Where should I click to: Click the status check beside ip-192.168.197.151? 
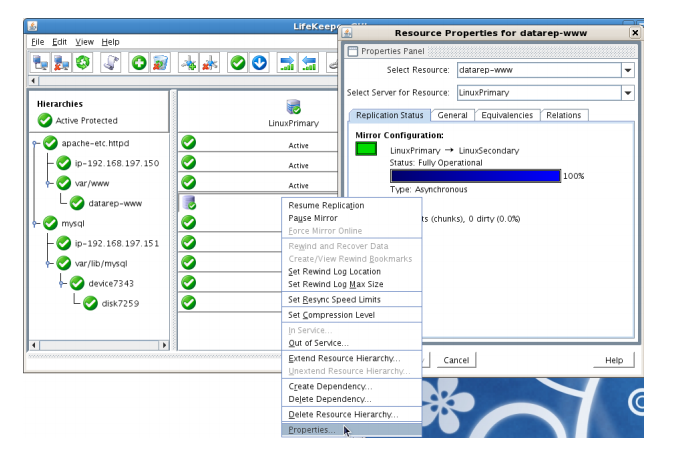click(x=64, y=243)
